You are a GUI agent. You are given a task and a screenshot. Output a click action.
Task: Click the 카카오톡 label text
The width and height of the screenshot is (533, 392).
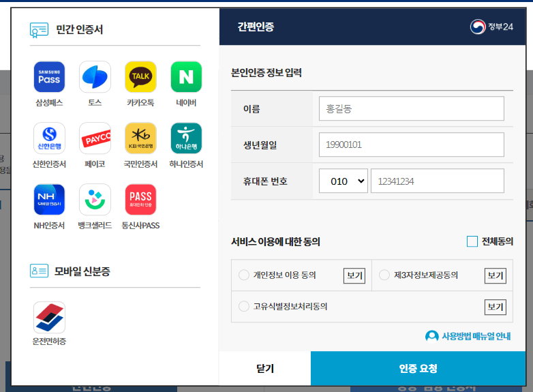pyautogui.click(x=140, y=103)
